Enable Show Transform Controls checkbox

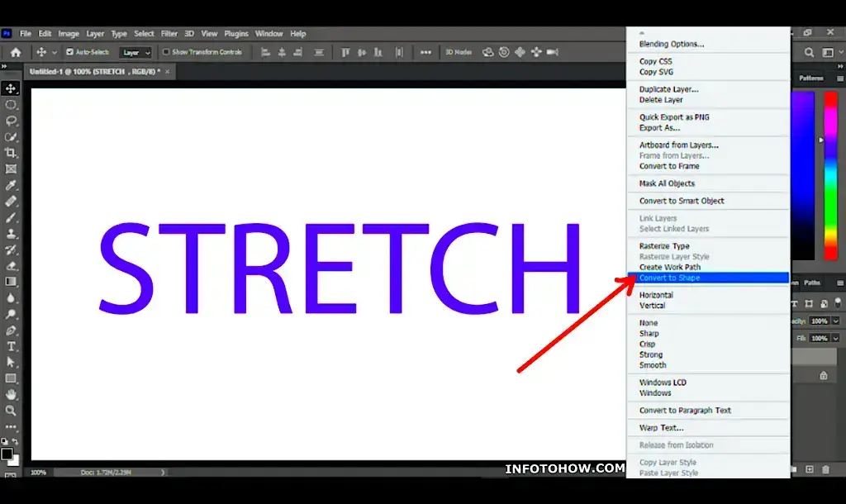click(166, 52)
